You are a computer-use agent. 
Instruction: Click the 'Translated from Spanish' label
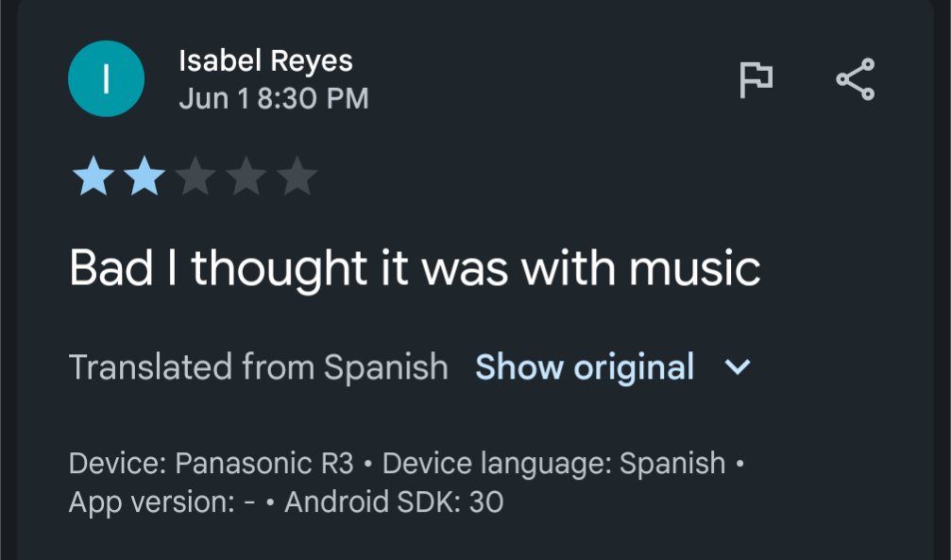point(259,367)
